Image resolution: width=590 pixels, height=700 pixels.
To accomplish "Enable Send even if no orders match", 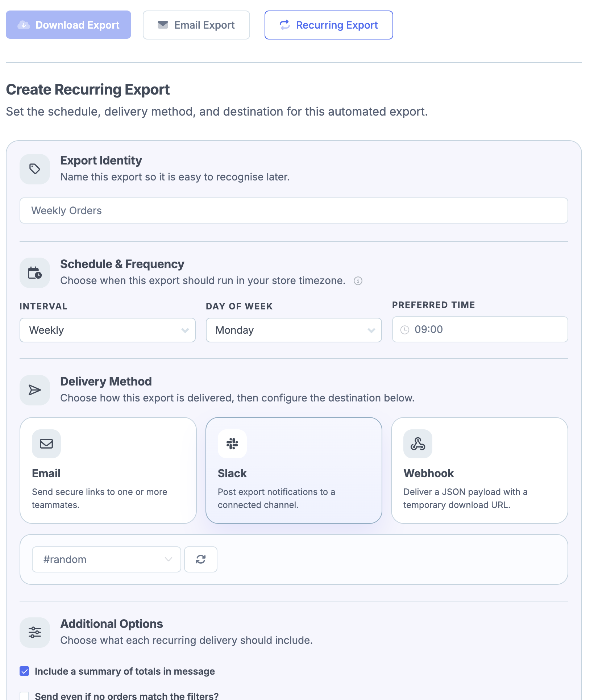I will pos(24,696).
